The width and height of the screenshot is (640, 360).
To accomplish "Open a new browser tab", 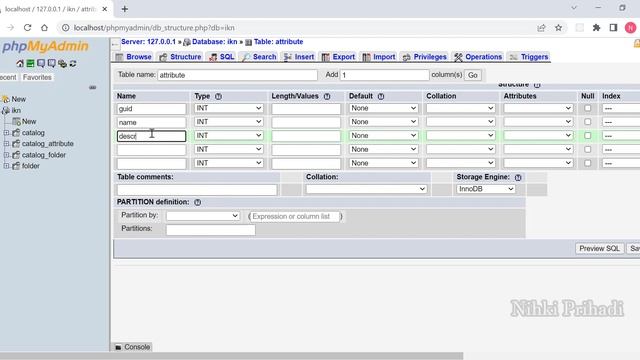I will 125,9.
